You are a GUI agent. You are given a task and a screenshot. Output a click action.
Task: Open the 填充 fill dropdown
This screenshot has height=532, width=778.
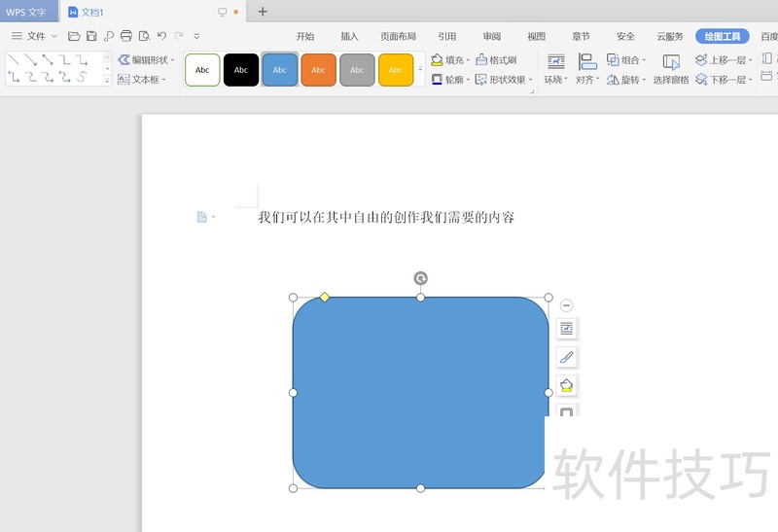(450, 60)
